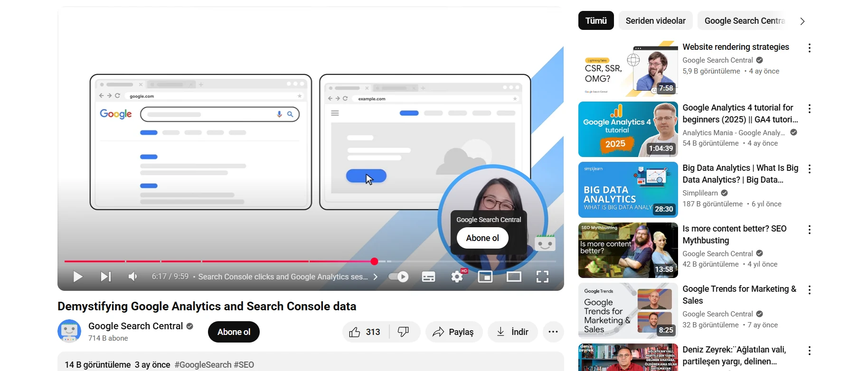Open Deniz Zeyrek video title
Viewport: 868px width, 371px height.
pyautogui.click(x=734, y=355)
